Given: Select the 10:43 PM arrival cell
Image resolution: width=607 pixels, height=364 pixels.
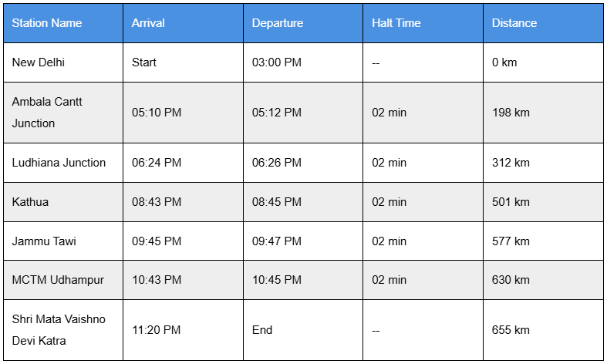Looking at the screenshot, I should coord(157,280).
